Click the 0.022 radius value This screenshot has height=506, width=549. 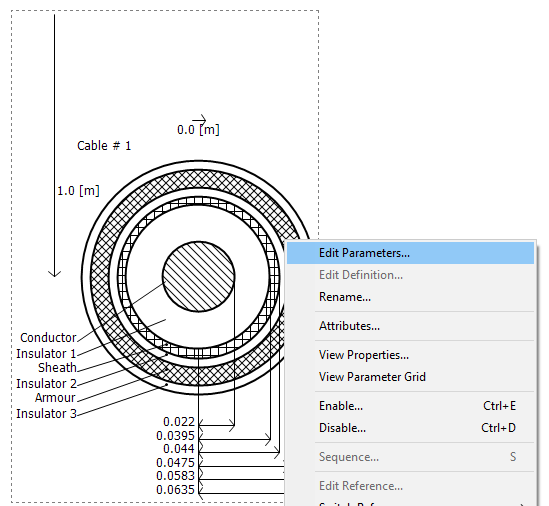pos(179,422)
